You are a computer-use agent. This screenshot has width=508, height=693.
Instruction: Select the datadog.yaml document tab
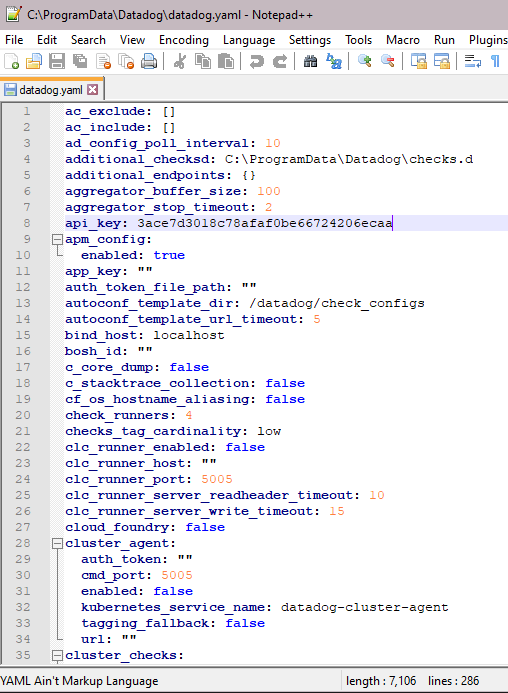tap(51, 90)
